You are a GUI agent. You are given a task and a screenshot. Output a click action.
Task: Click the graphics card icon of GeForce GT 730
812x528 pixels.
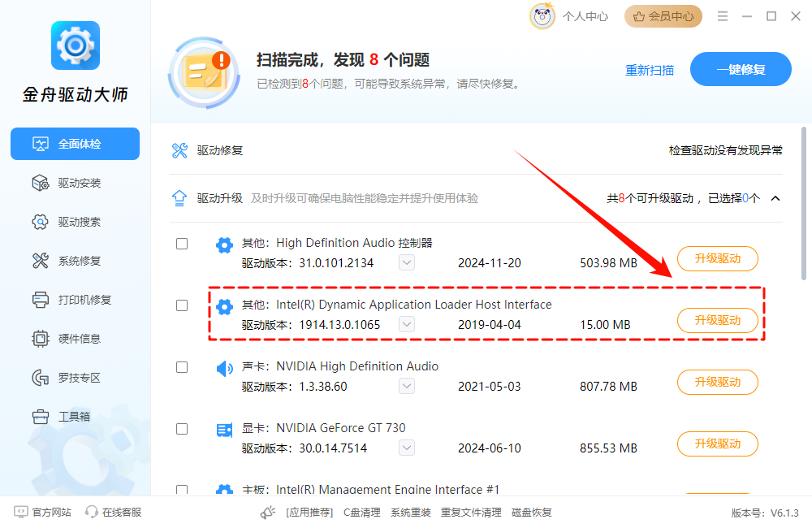coord(224,430)
